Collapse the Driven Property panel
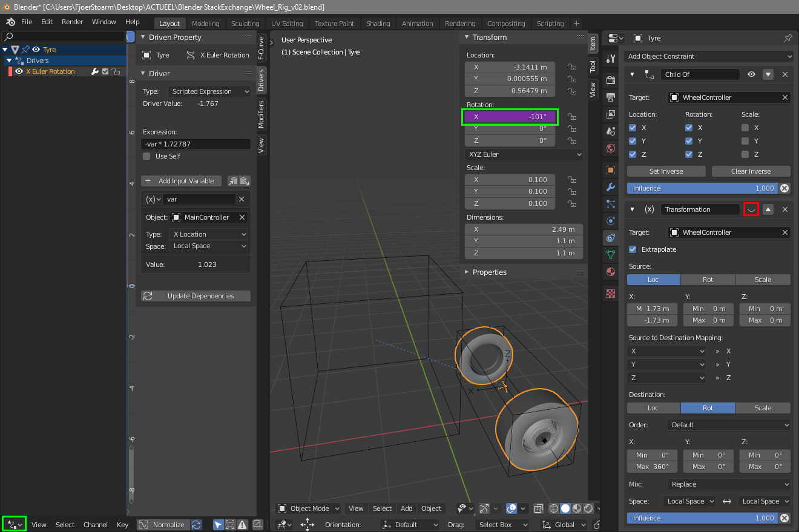This screenshot has width=799, height=532. [143, 38]
